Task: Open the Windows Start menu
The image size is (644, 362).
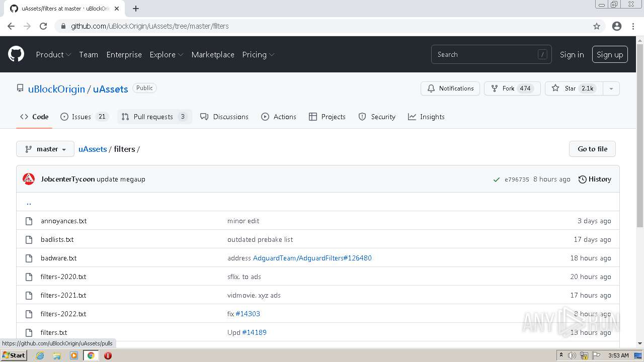Action: (x=14, y=355)
